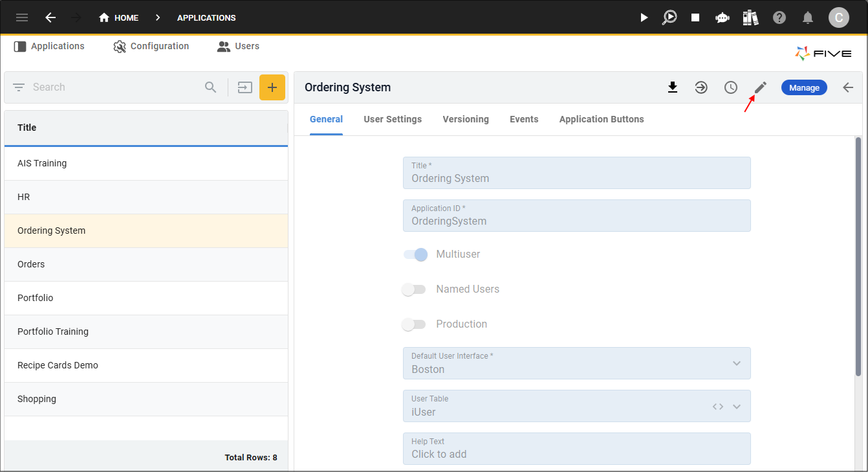
Task: Click the Title column header
Action: pos(146,128)
